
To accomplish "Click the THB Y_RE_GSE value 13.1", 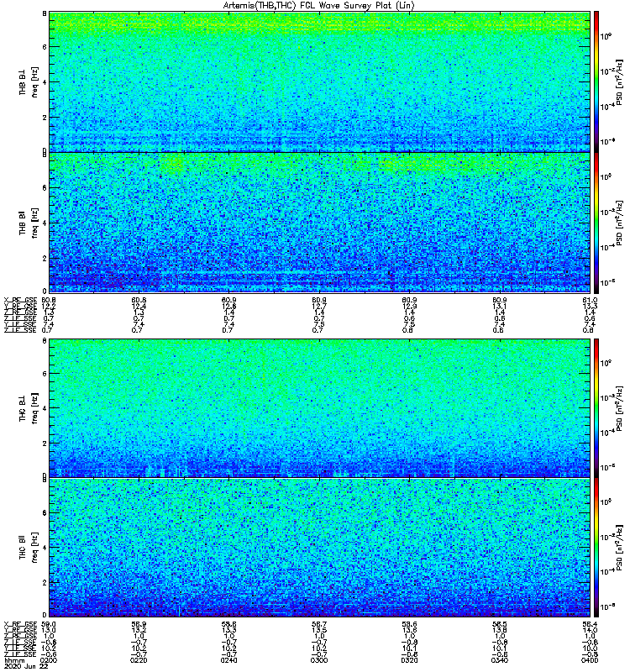I will (x=500, y=306).
